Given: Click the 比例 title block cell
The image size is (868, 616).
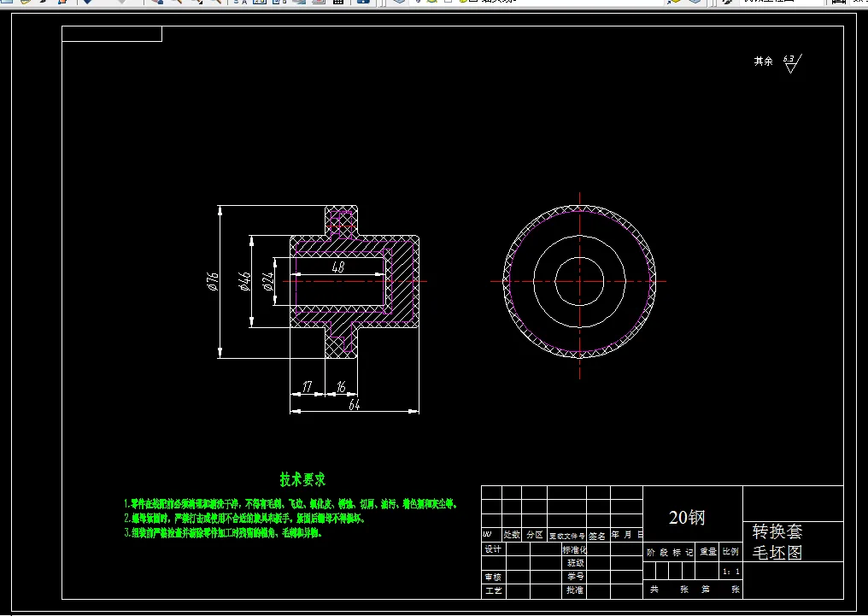Looking at the screenshot, I should pos(730,552).
